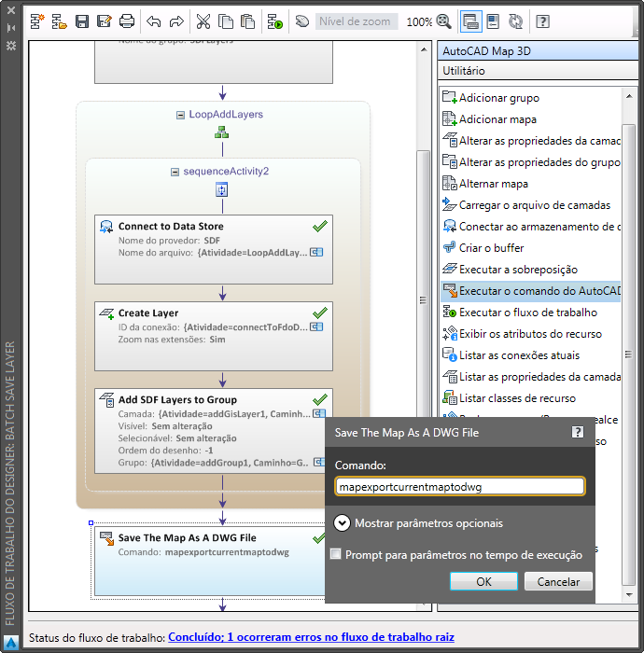
Task: Save the current workflow
Action: (x=81, y=21)
